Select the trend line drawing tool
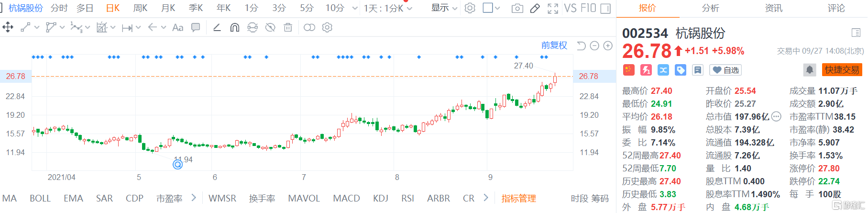868x213 pixels. click(x=26, y=27)
